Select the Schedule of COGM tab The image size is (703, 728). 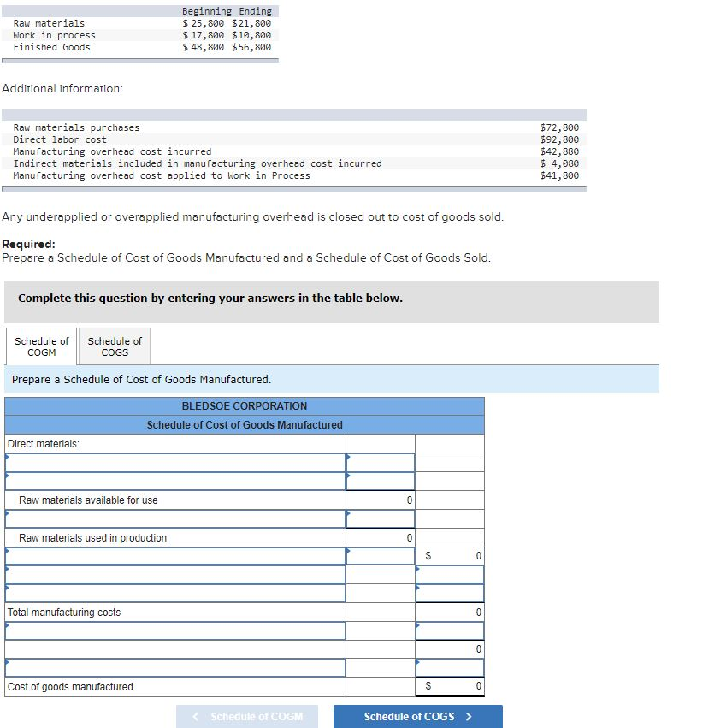coord(40,346)
